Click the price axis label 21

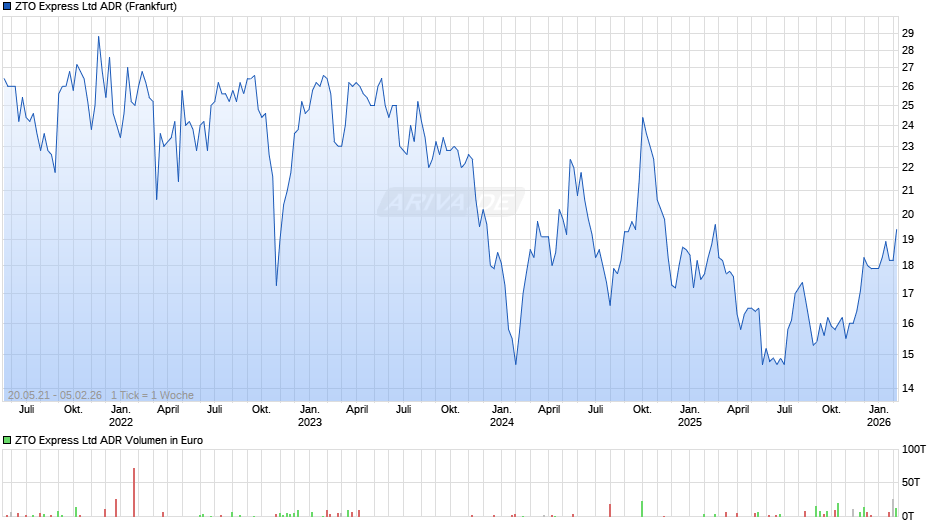[x=908, y=190]
